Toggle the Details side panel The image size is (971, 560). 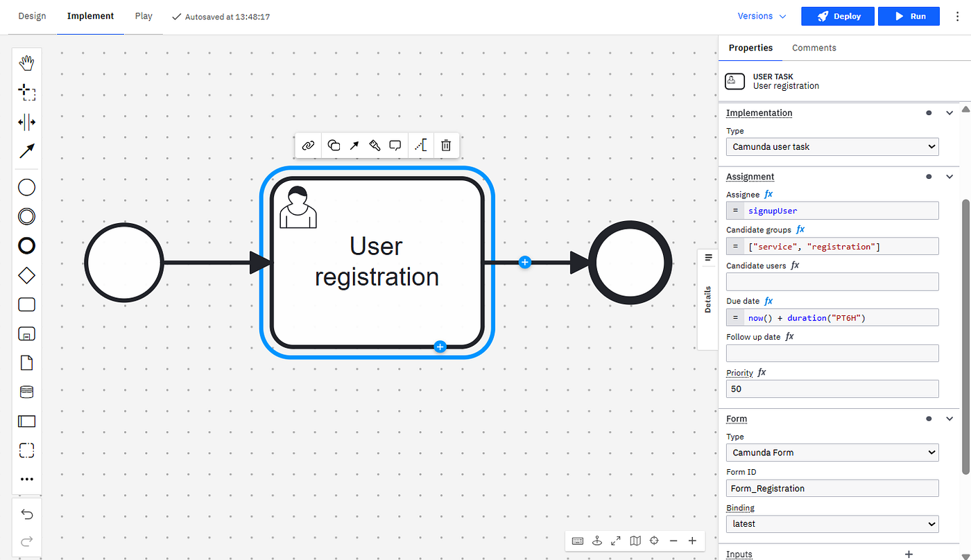pyautogui.click(x=708, y=299)
